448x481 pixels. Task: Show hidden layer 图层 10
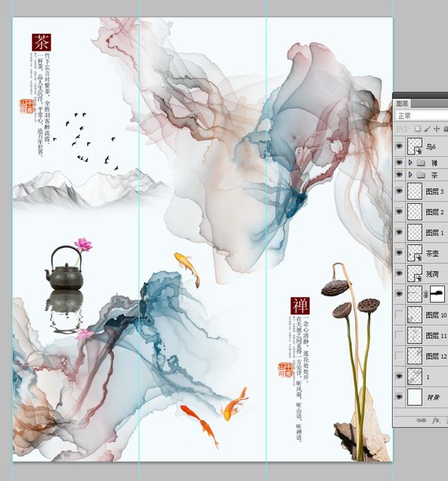399,314
